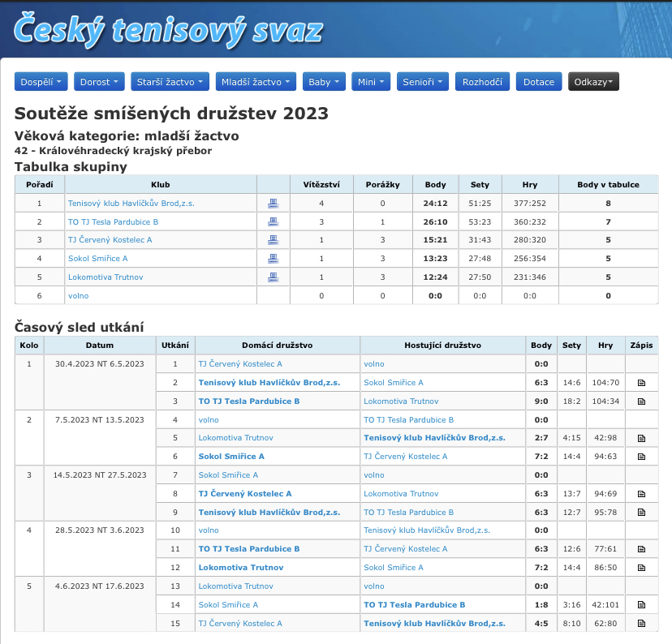Open guest TJ Červený Kostelec A, match 6
This screenshot has width=672, height=644.
tap(406, 457)
